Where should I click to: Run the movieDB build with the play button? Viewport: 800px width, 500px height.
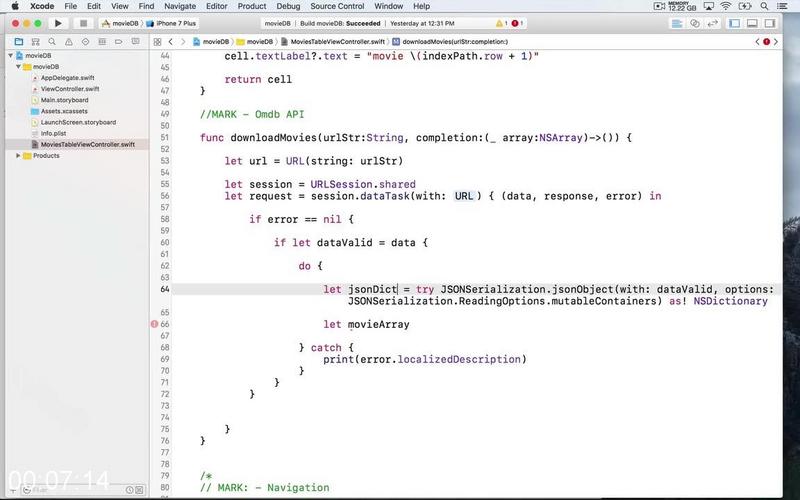tap(58, 23)
